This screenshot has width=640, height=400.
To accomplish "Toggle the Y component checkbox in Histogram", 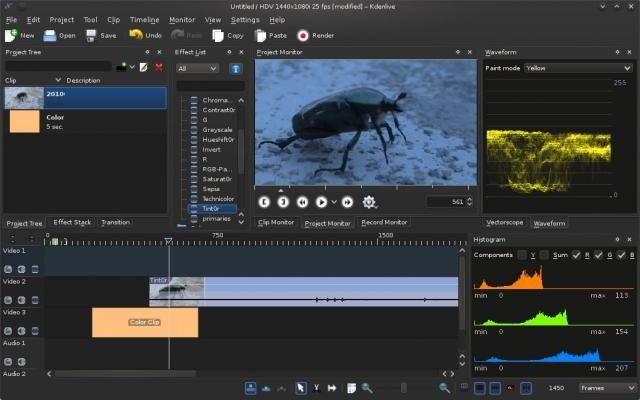I will (522, 255).
